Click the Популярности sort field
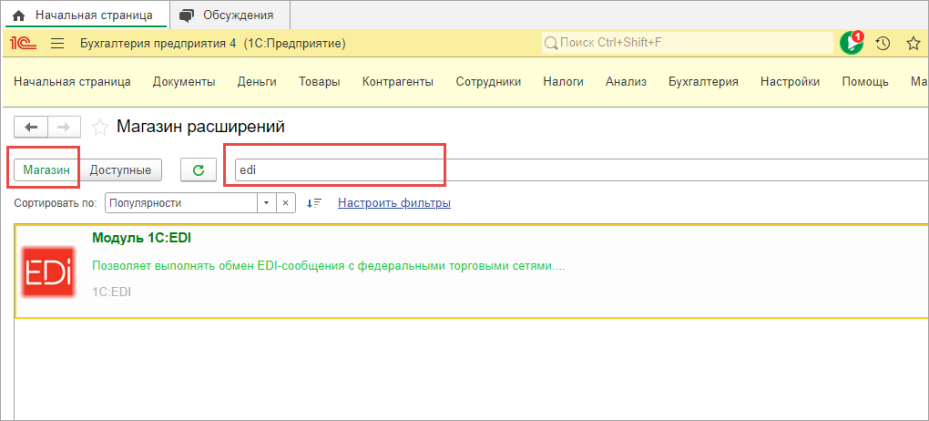The height and width of the screenshot is (421, 929). 181,203
